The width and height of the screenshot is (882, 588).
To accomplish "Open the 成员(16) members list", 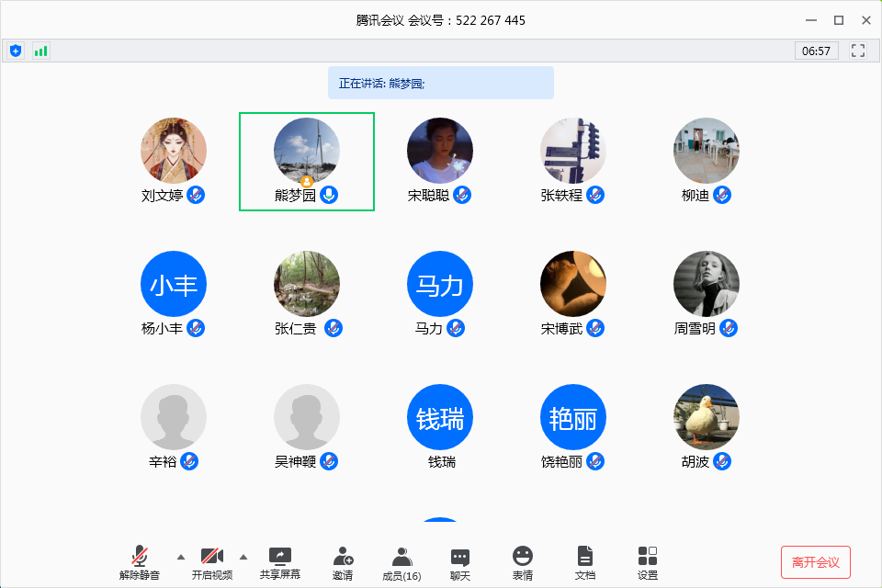I will point(401,562).
